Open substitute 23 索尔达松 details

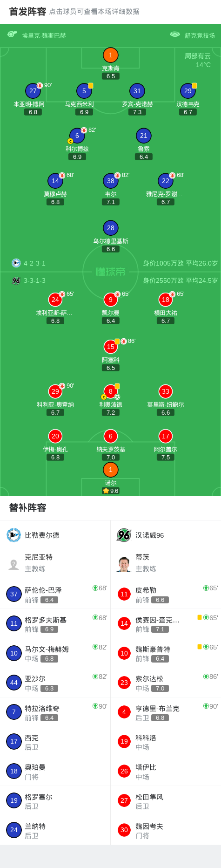coord(166,683)
